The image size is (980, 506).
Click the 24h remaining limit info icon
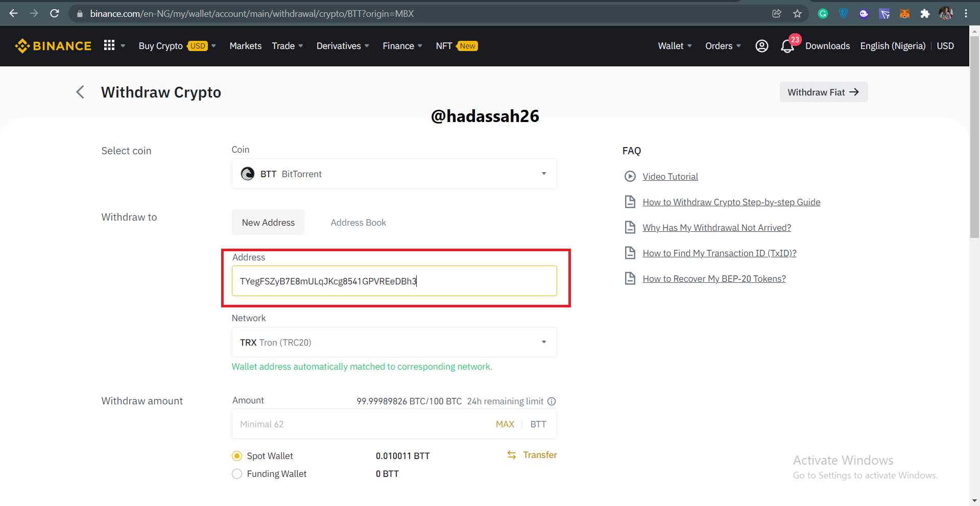(x=552, y=401)
